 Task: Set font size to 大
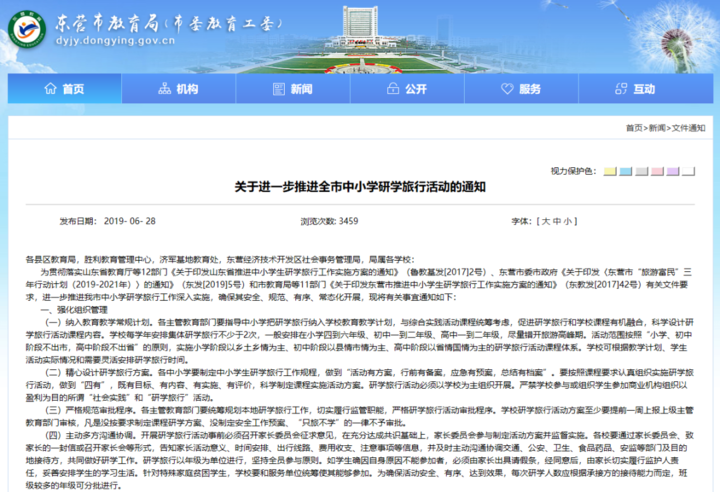tap(546, 221)
